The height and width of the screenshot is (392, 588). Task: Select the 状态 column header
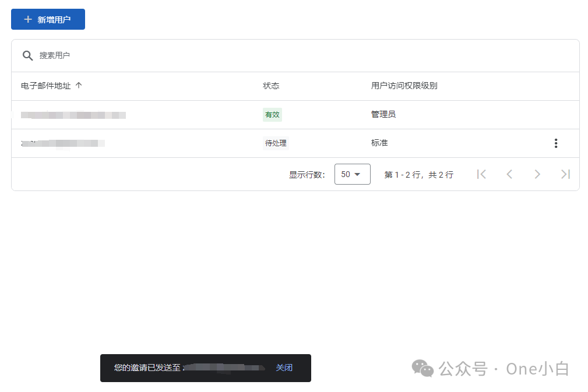coord(271,85)
